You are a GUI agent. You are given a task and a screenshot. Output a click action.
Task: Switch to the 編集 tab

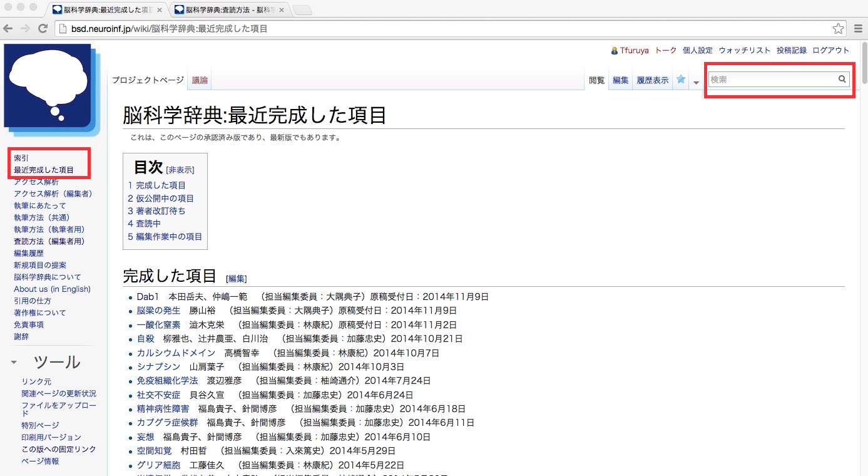tap(620, 80)
